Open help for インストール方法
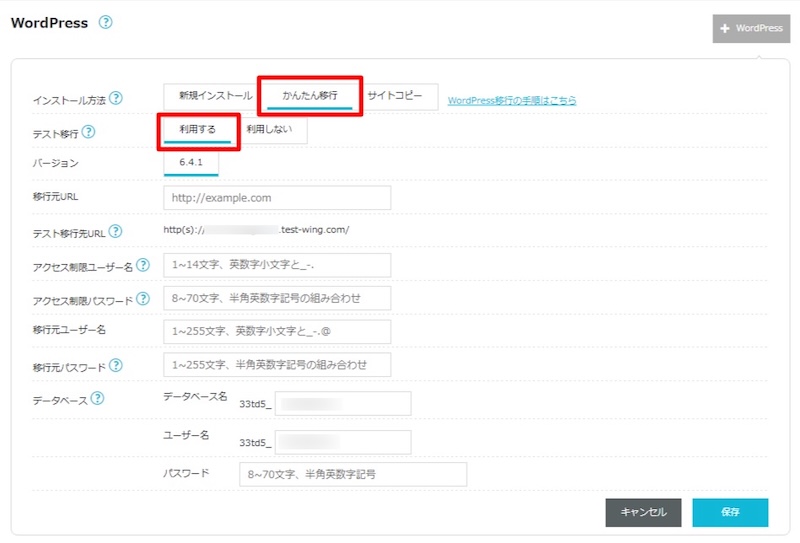 tap(116, 98)
